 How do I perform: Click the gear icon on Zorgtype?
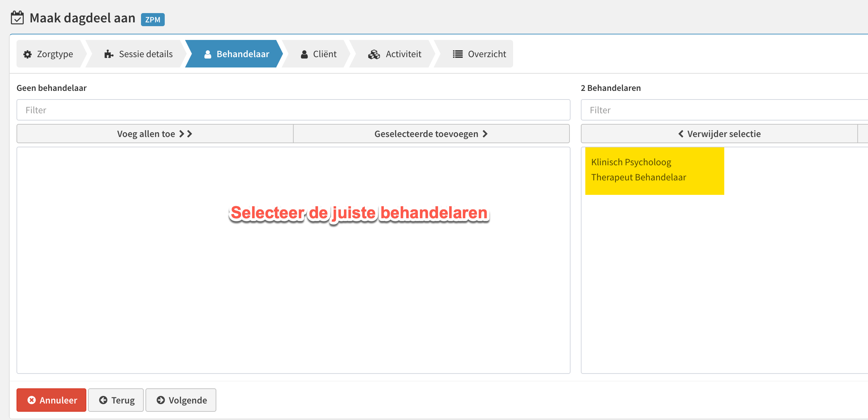pos(28,54)
